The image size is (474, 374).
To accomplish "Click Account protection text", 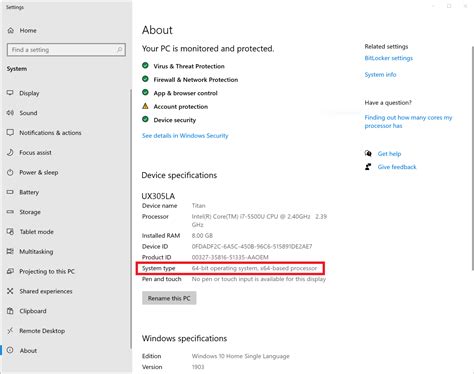I will tap(181, 107).
